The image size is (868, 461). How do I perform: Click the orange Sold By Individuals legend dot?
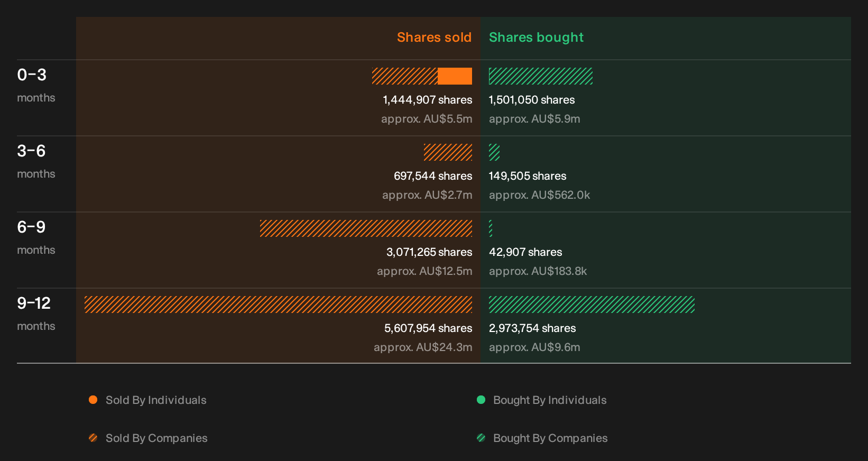pos(93,400)
